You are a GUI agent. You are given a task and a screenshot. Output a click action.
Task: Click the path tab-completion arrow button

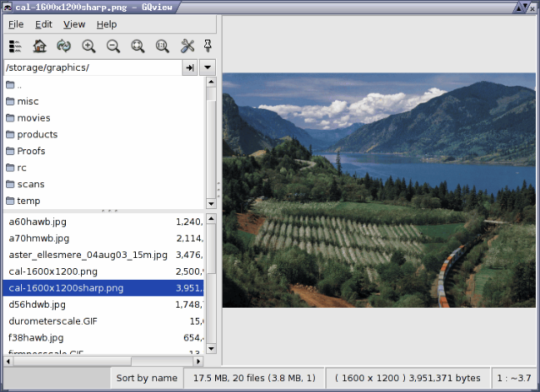(190, 67)
